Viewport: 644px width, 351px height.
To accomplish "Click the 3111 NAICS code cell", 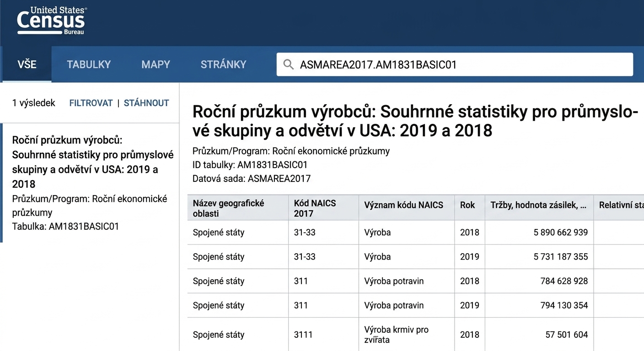I will [323, 335].
